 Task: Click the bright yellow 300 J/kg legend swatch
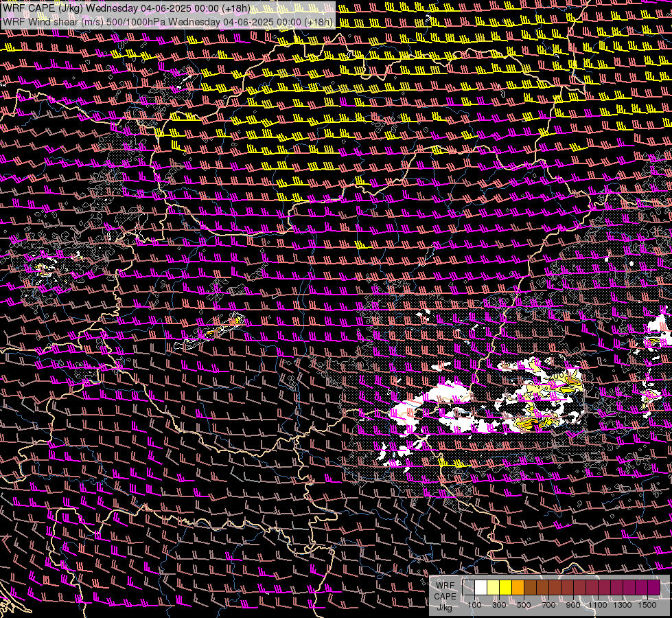coord(506,588)
